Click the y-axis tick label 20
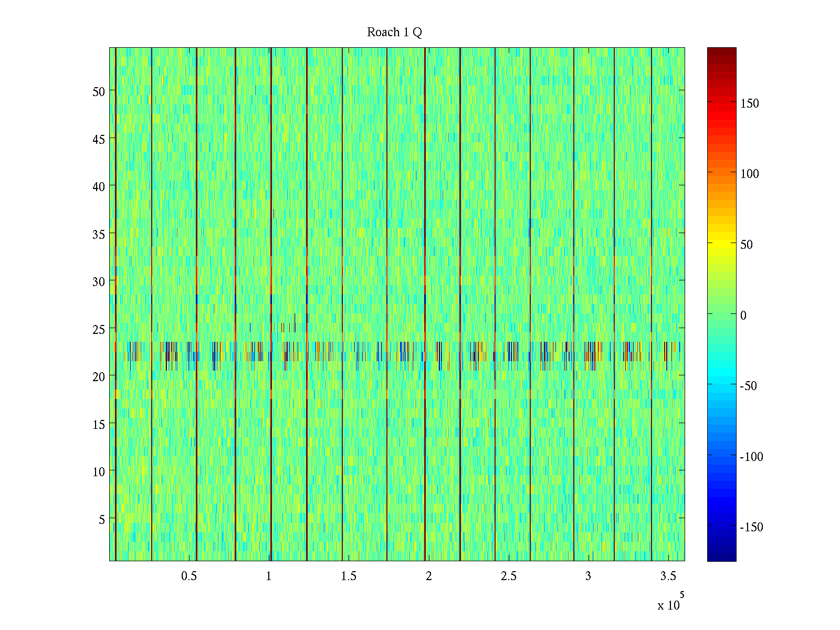The image size is (840, 630). click(x=99, y=376)
